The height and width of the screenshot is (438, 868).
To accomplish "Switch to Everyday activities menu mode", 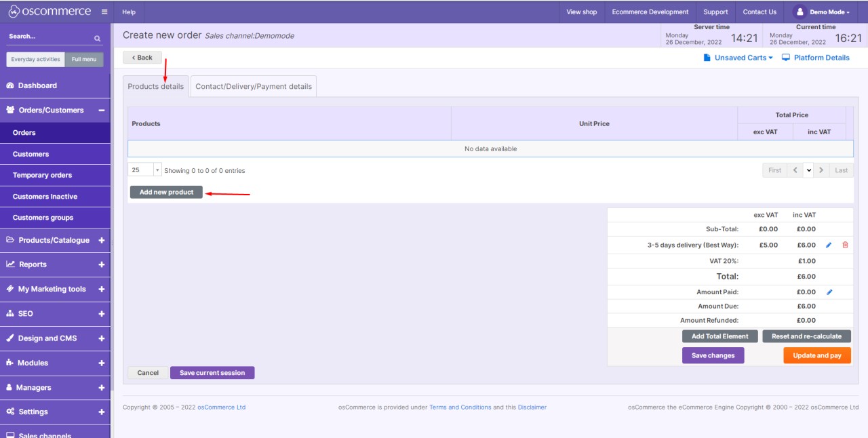I will (x=36, y=59).
